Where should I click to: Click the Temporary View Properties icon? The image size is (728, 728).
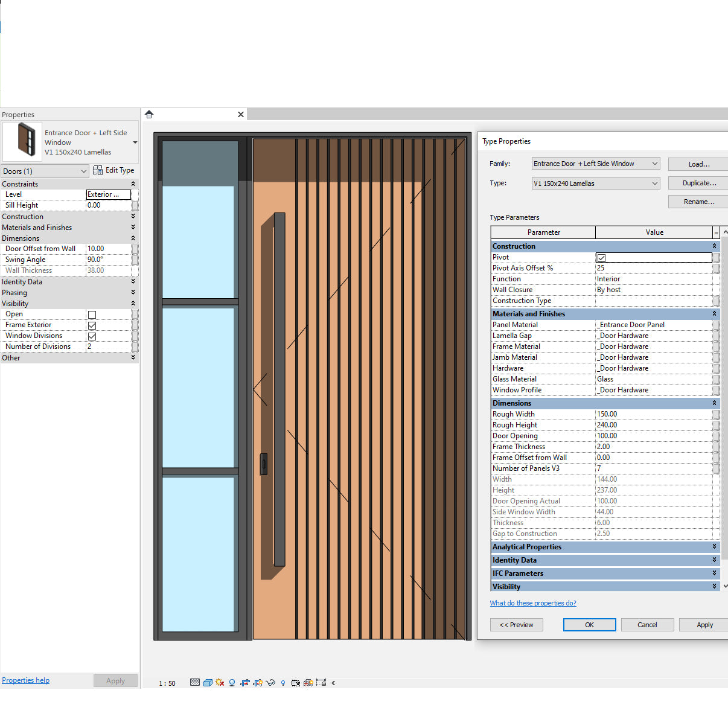pyautogui.click(x=295, y=682)
